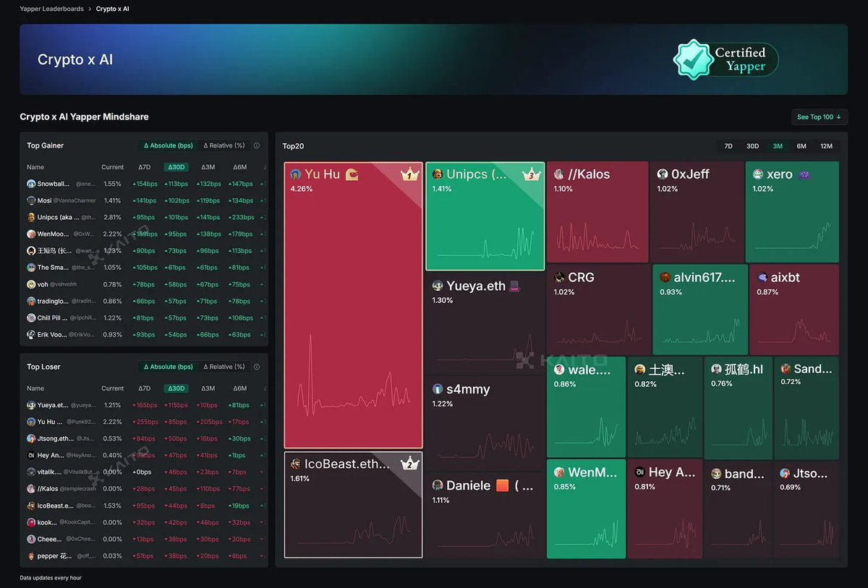The height and width of the screenshot is (588, 868).
Task: Select Absolute (bps) in Top Gainer panel
Action: click(x=169, y=145)
